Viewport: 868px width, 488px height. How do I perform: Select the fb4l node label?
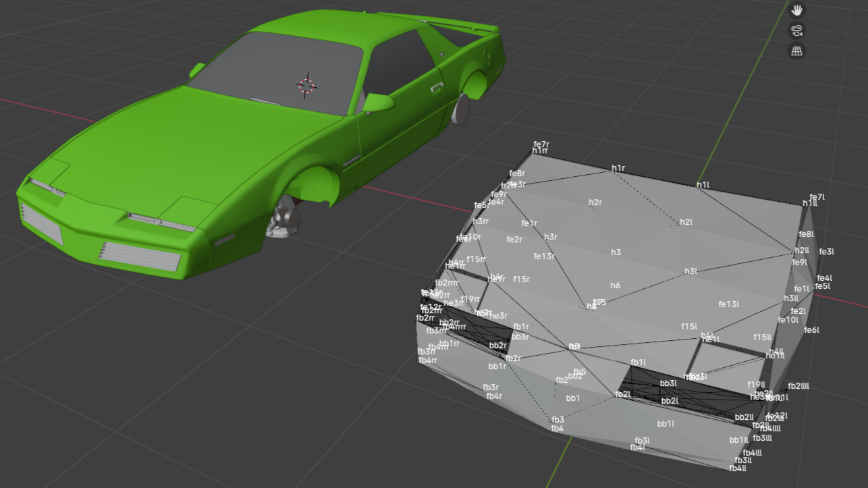click(x=637, y=448)
